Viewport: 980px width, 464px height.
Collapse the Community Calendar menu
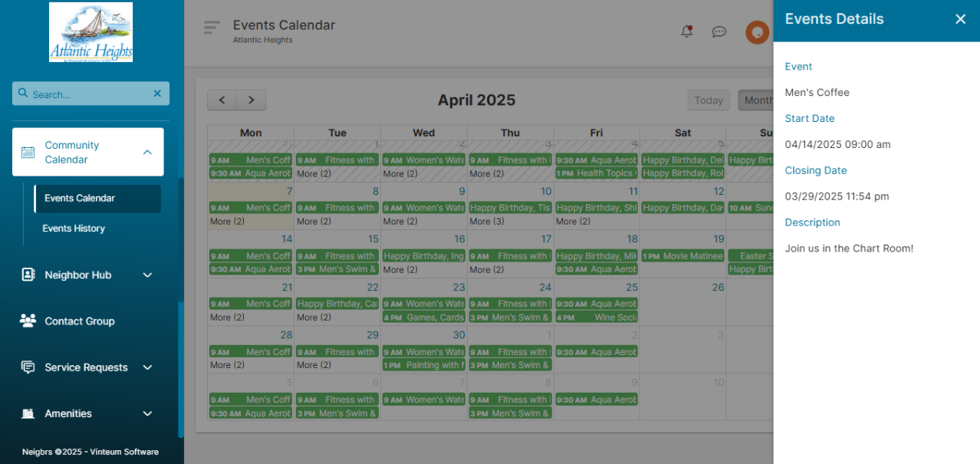[147, 153]
